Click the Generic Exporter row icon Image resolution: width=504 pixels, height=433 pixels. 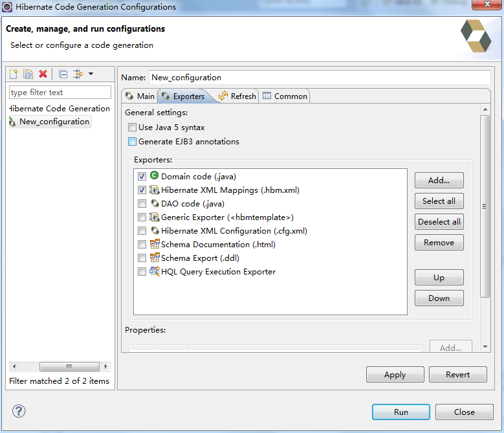[154, 217]
